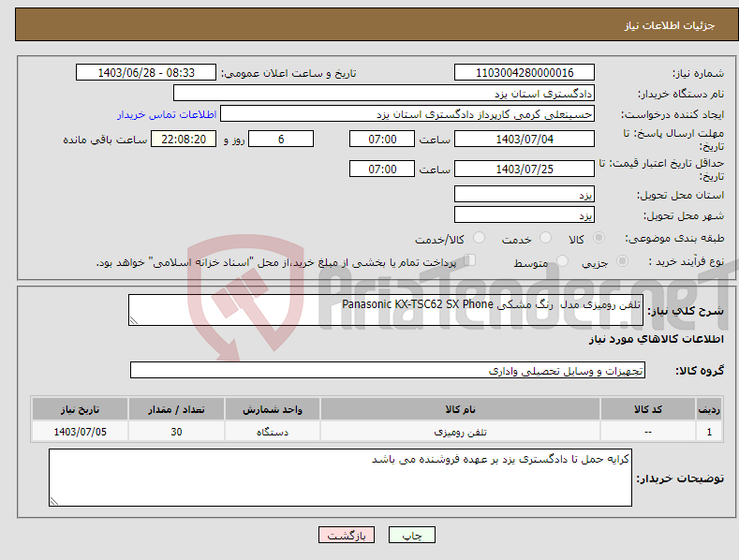The image size is (739, 560).
Task: Click the price validity time 07:00 field
Action: coord(382,169)
